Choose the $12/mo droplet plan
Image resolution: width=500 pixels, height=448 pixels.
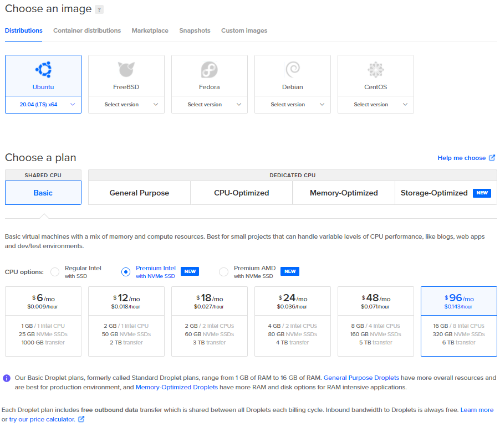pyautogui.click(x=126, y=321)
